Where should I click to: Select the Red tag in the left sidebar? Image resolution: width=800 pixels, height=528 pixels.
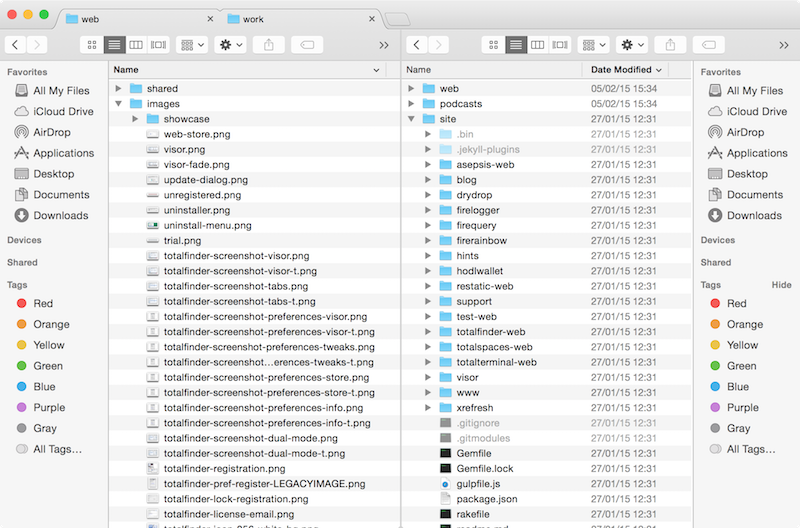43,303
